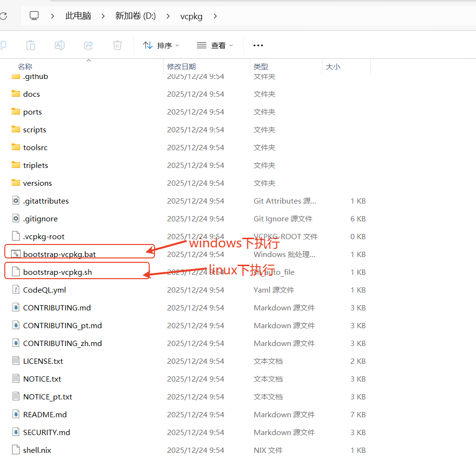Click the Share icon in toolbar

tap(89, 45)
